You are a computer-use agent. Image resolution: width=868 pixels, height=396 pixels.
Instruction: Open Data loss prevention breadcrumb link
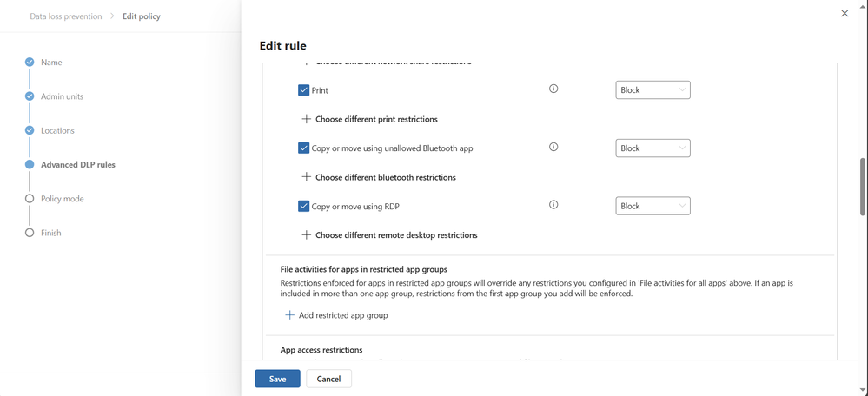(66, 16)
